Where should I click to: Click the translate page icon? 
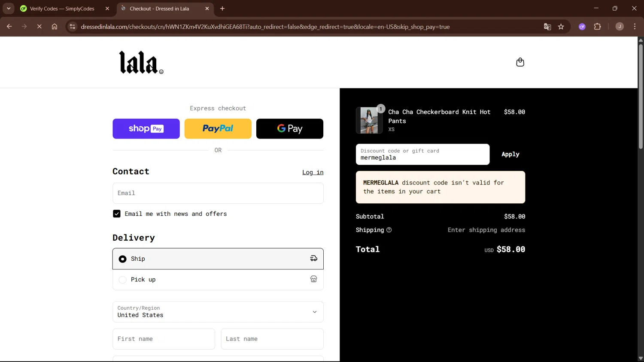547,27
